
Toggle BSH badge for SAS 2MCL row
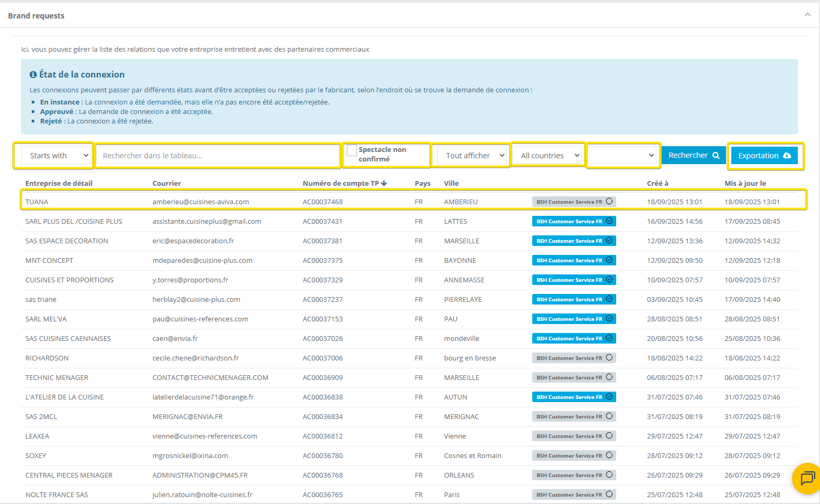click(573, 416)
